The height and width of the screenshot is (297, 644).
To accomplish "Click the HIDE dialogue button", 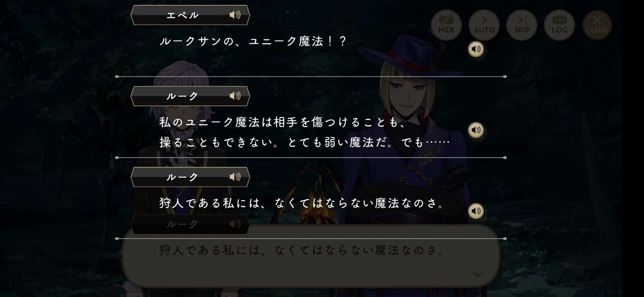I will 446,25.
